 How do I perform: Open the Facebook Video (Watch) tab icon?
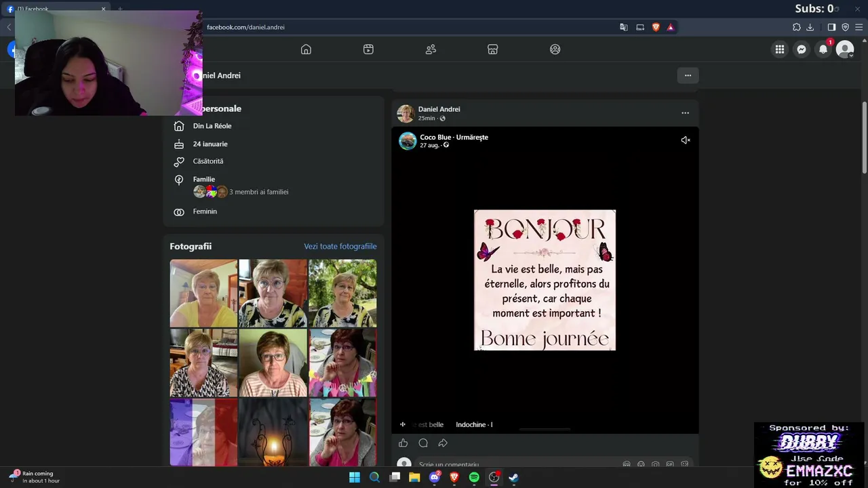[368, 49]
